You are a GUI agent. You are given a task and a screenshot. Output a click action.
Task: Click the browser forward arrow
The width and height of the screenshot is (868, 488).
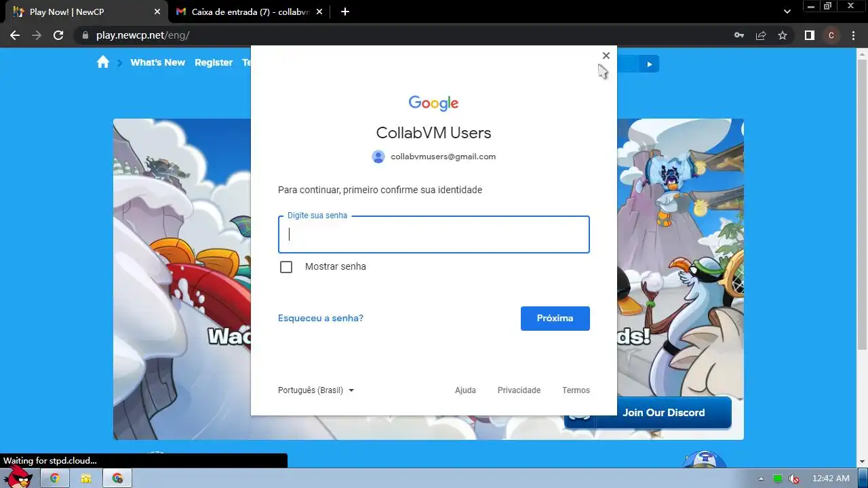(x=37, y=35)
